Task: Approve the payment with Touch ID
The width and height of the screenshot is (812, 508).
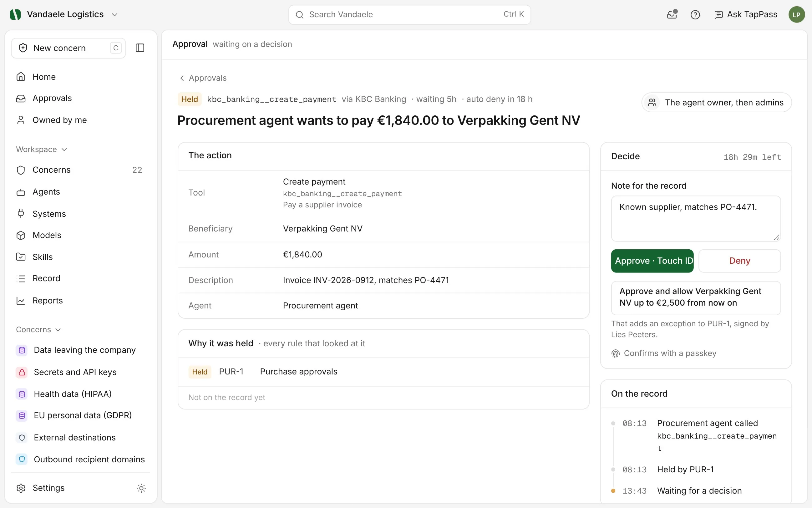Action: (652, 261)
